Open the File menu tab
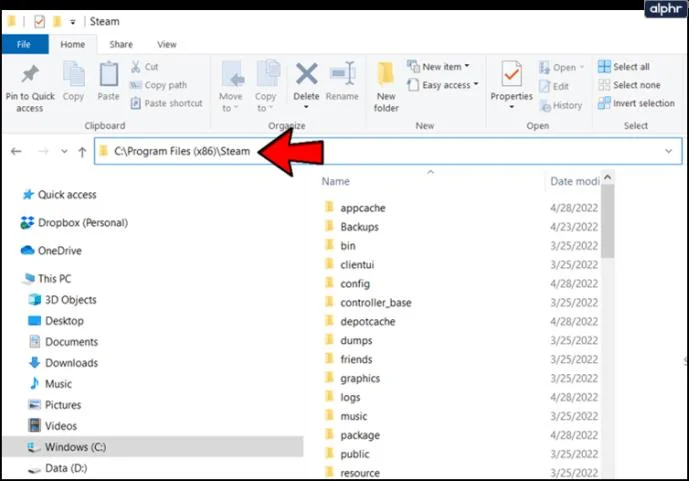The height and width of the screenshot is (481, 689). pyautogui.click(x=24, y=44)
